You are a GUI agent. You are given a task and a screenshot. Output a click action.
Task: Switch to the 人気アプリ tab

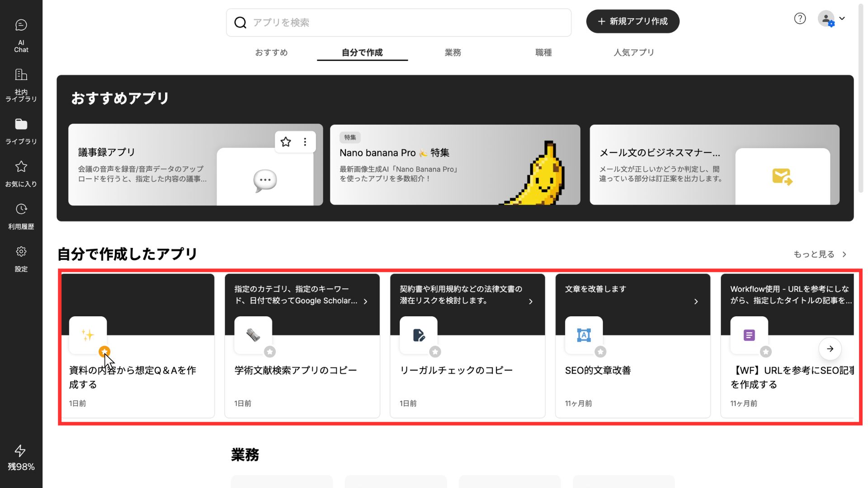pos(633,52)
